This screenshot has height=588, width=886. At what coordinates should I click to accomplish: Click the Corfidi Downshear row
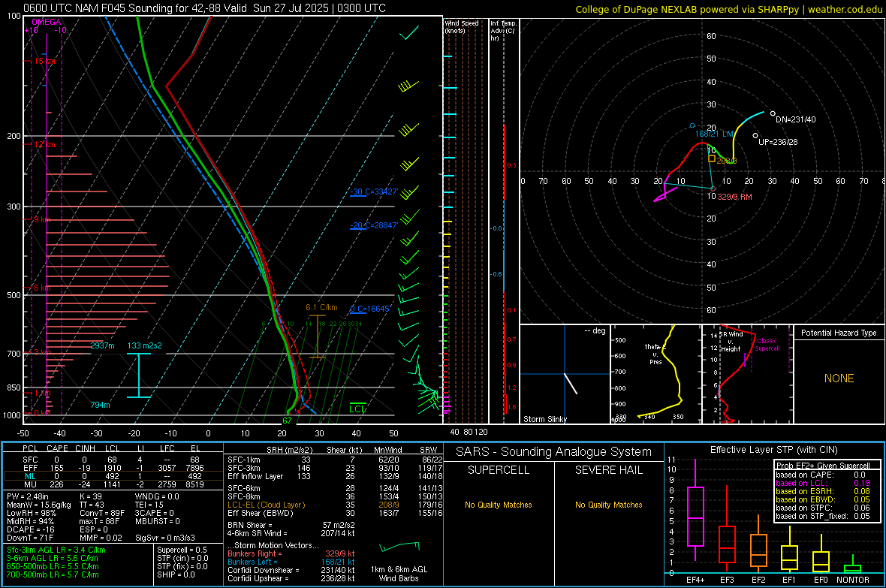(291, 571)
